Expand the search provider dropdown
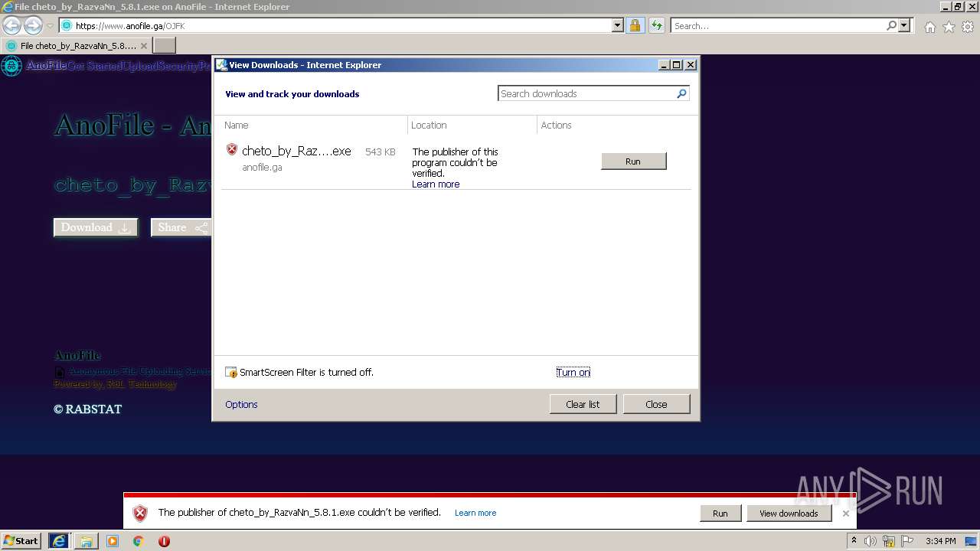This screenshot has height=551, width=980. pyautogui.click(x=904, y=25)
